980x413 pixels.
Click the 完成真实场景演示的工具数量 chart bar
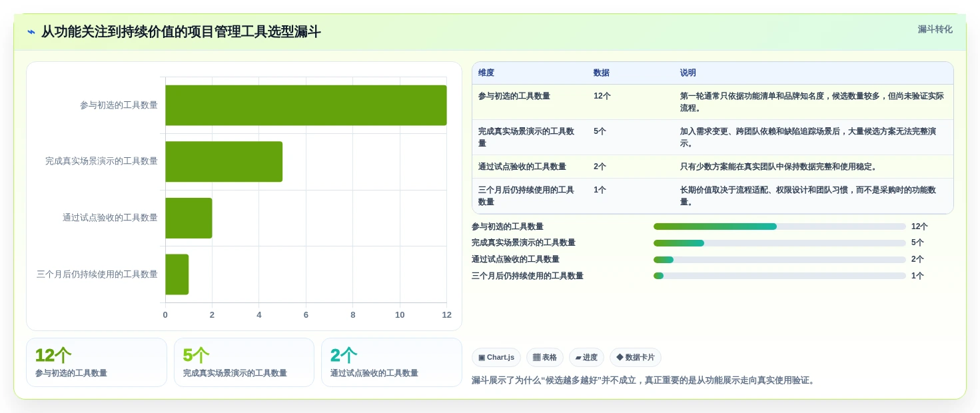(224, 161)
